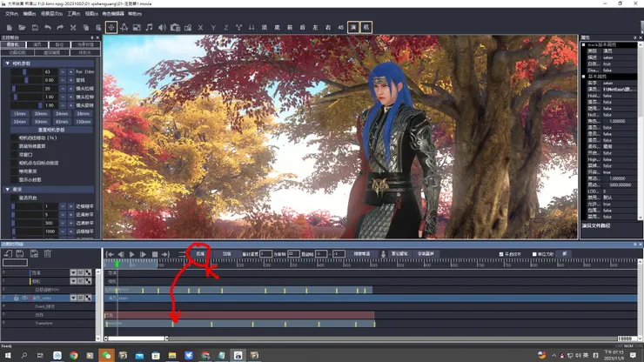Screen dimensions: 644x362
Task: Play the timeline animation
Action: click(x=131, y=254)
